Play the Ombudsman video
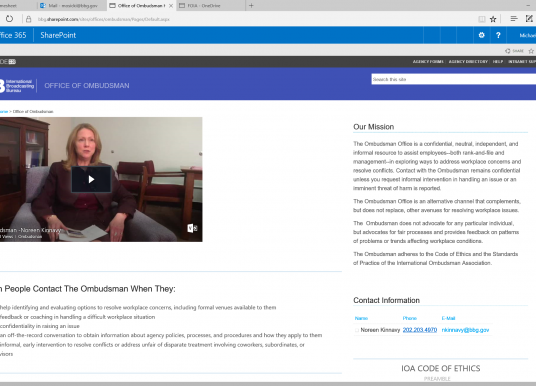Viewport: 536px width, 386px height. 91,179
